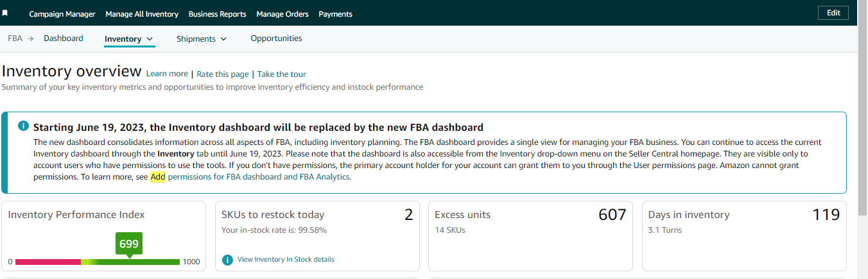
Task: Click the Edit button in top bar
Action: 833,13
